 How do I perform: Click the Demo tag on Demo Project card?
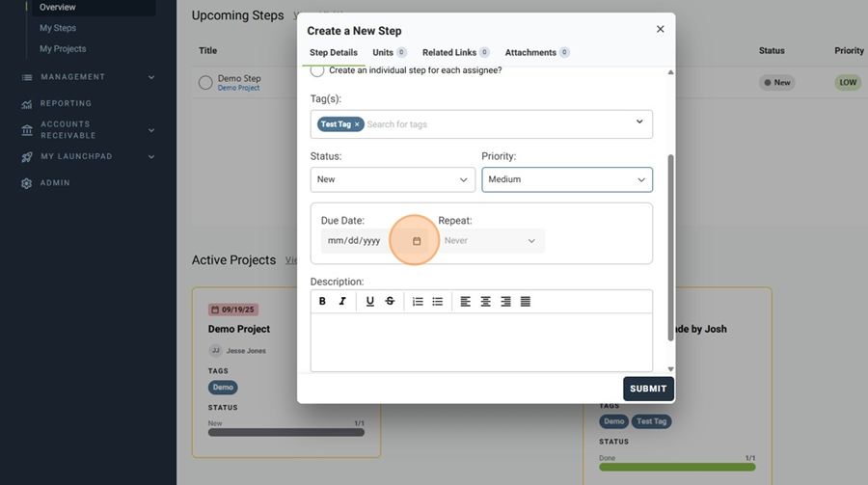point(223,387)
